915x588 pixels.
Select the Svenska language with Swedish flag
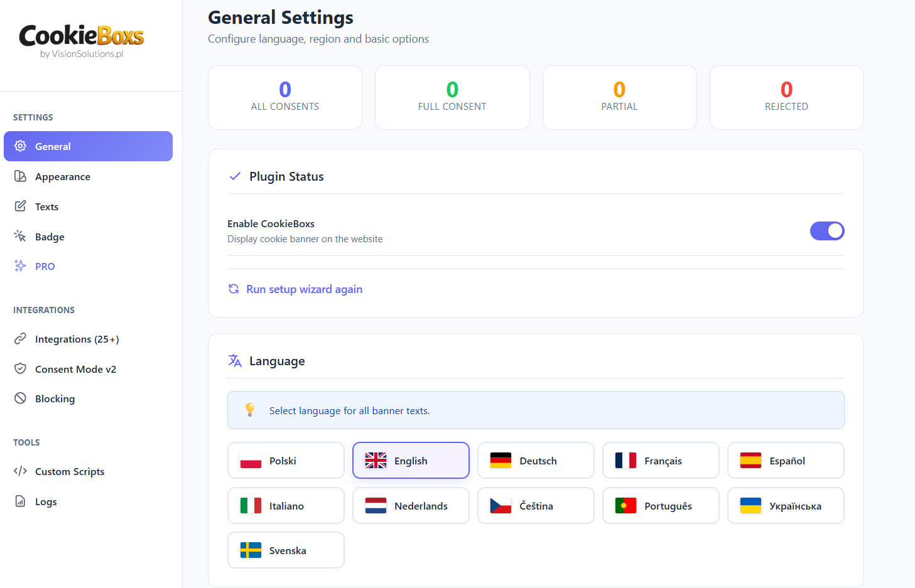[x=286, y=550]
